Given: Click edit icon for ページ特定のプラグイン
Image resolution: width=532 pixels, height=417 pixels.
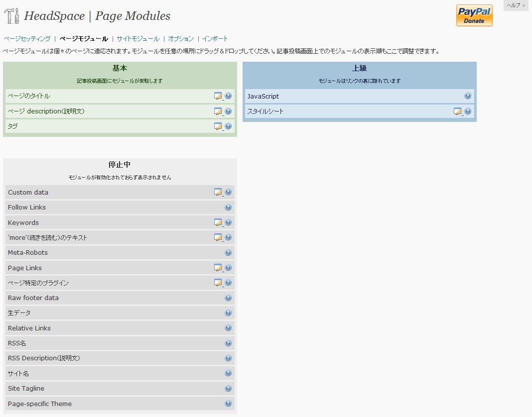Looking at the screenshot, I should [x=218, y=283].
